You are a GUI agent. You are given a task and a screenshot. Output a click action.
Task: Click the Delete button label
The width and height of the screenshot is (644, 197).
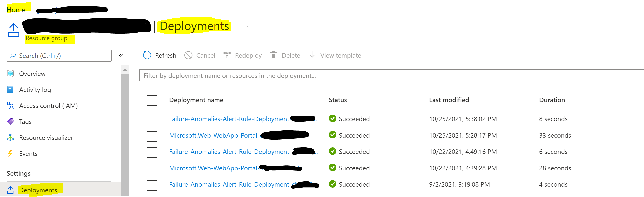[291, 55]
